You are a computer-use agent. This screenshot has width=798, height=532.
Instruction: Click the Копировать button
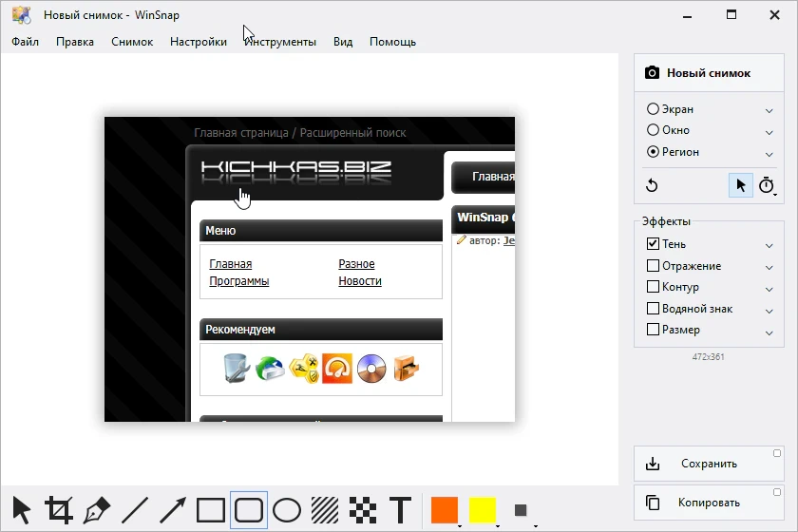(x=709, y=503)
